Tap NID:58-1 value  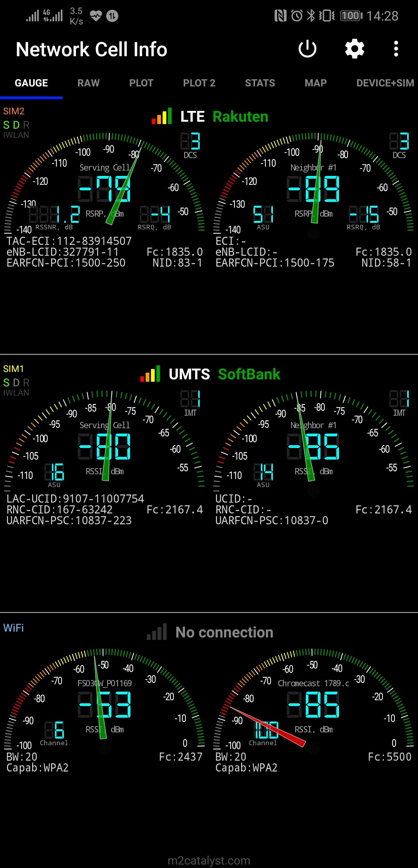click(386, 263)
